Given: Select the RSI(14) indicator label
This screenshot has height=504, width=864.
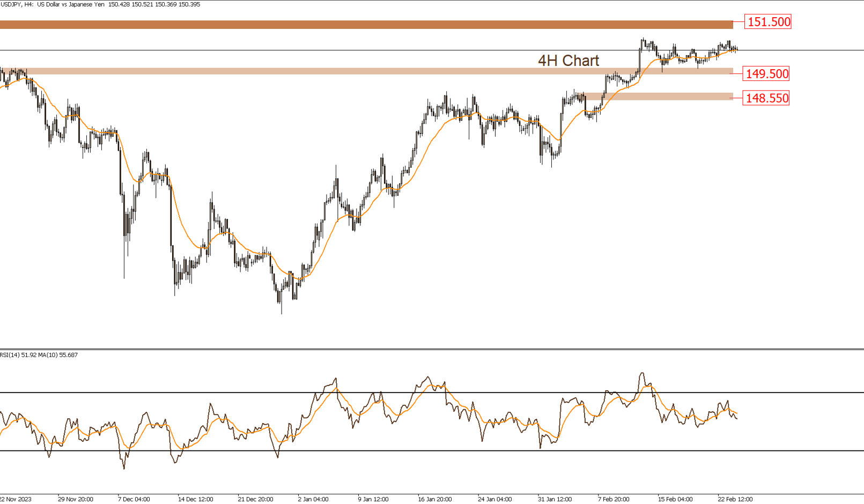Looking at the screenshot, I should tap(39, 355).
